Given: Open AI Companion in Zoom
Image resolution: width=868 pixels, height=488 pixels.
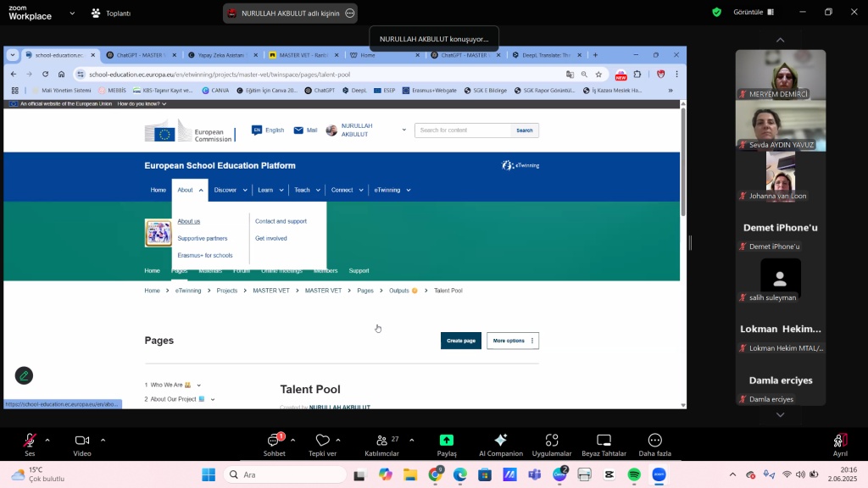Looking at the screenshot, I should coord(501,441).
